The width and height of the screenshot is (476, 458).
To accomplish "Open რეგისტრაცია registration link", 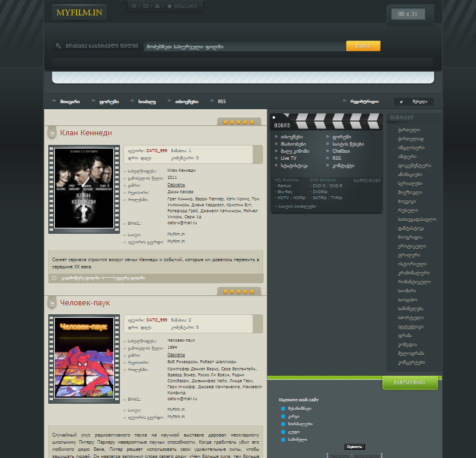I will pos(364,101).
